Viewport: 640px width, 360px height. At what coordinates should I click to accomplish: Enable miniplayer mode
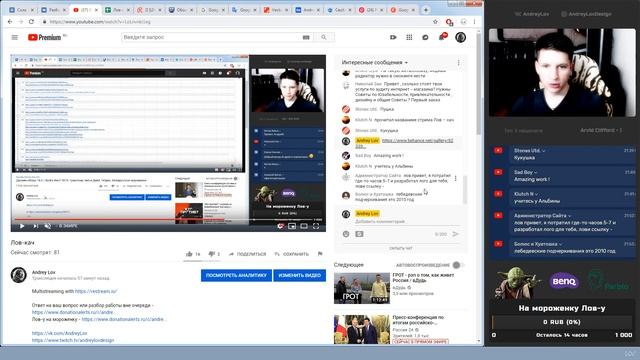[292, 226]
